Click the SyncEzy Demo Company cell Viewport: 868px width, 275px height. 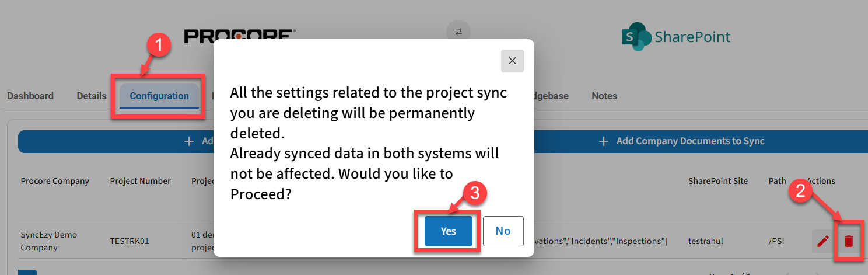[49, 241]
